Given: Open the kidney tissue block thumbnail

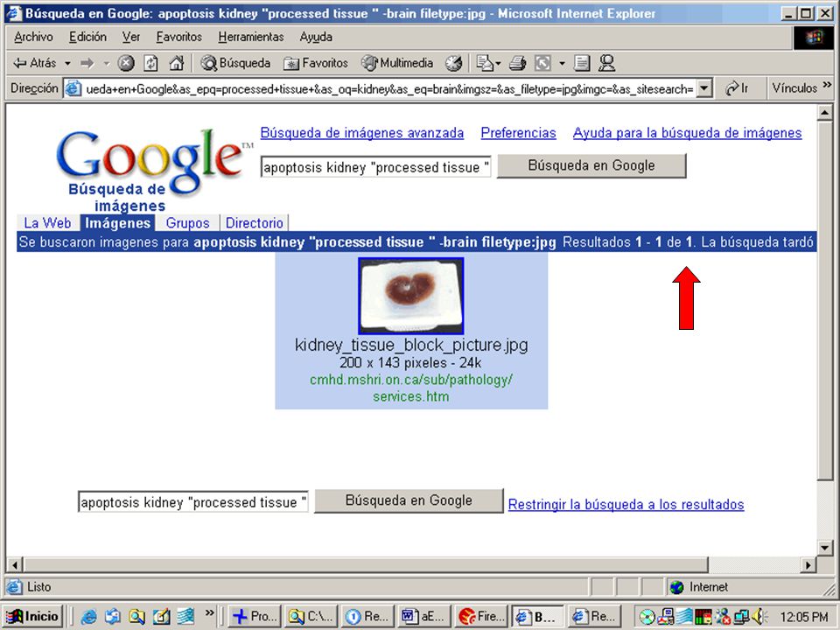Looking at the screenshot, I should click(x=411, y=296).
